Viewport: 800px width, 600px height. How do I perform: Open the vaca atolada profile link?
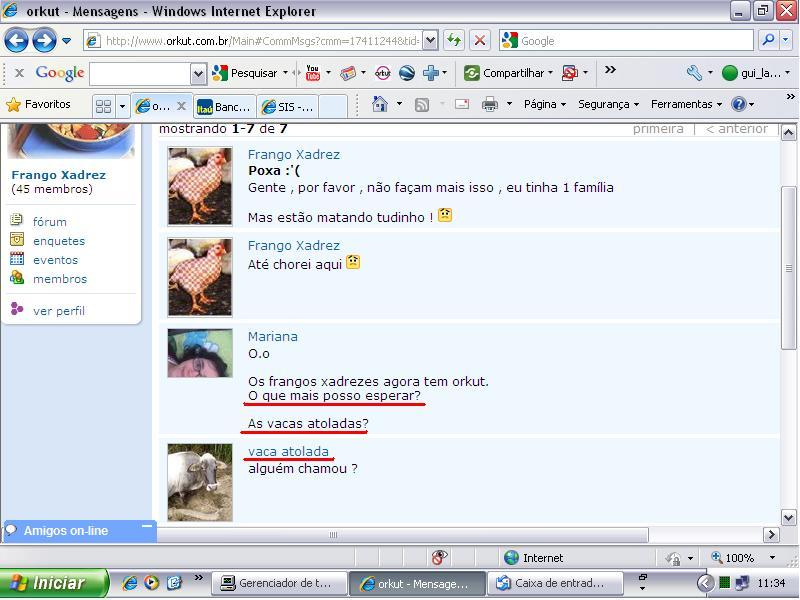pos(288,451)
